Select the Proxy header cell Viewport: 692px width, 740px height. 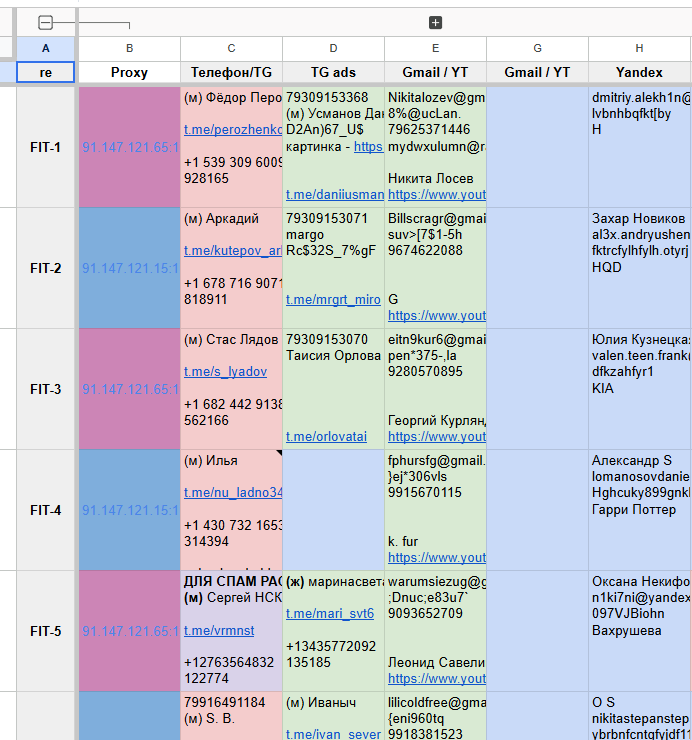(x=129, y=72)
